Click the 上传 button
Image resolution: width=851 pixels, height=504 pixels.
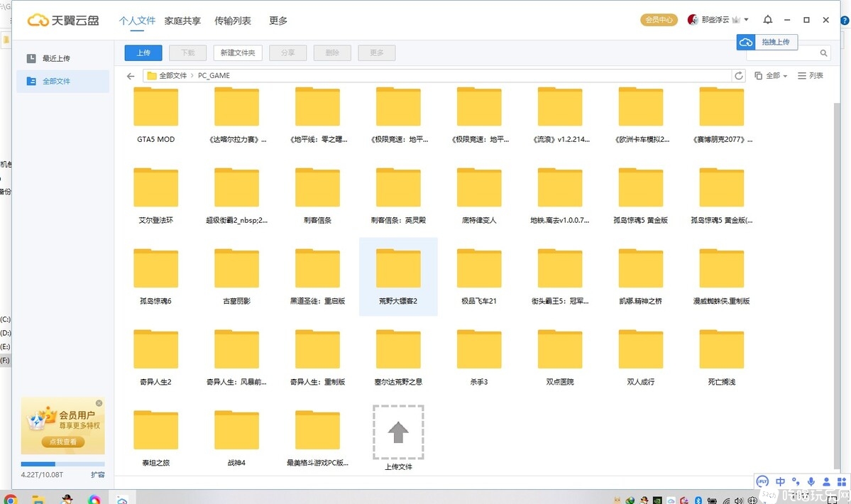[143, 53]
